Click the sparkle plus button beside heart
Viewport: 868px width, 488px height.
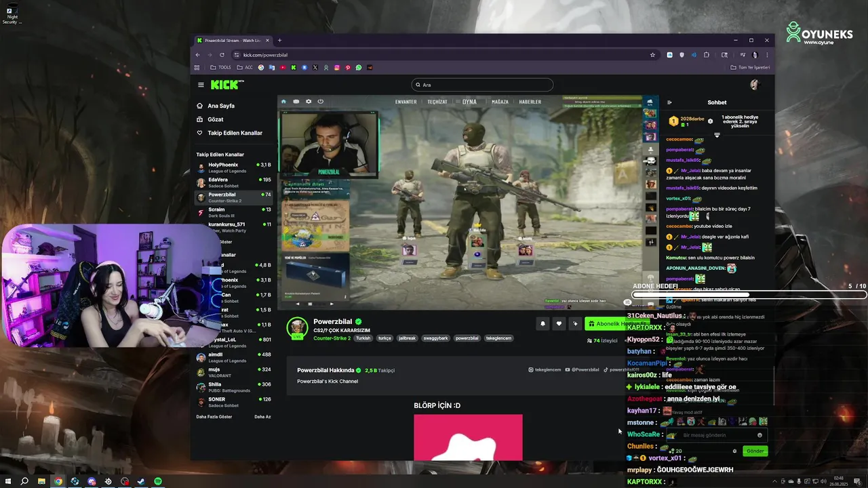pos(575,324)
